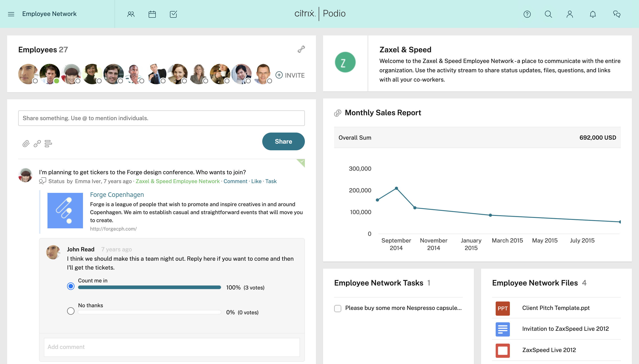The width and height of the screenshot is (639, 364).
Task: Select the 'No thanks' poll option
Action: 71,311
